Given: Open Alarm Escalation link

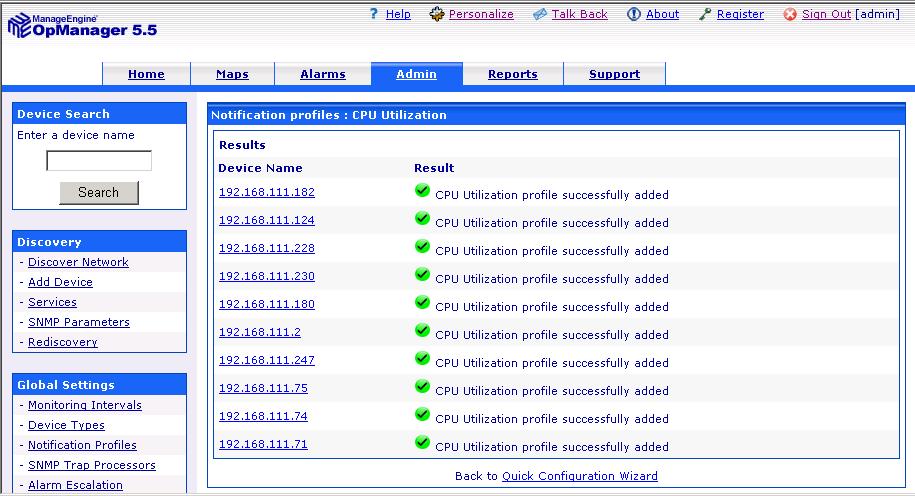Looking at the screenshot, I should pyautogui.click(x=75, y=485).
